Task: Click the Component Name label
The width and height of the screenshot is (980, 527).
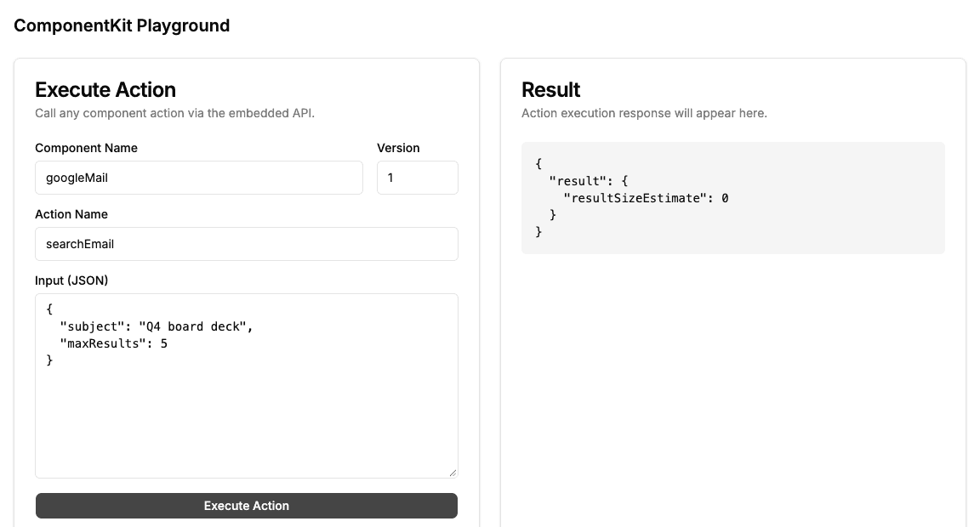Action: coord(86,148)
